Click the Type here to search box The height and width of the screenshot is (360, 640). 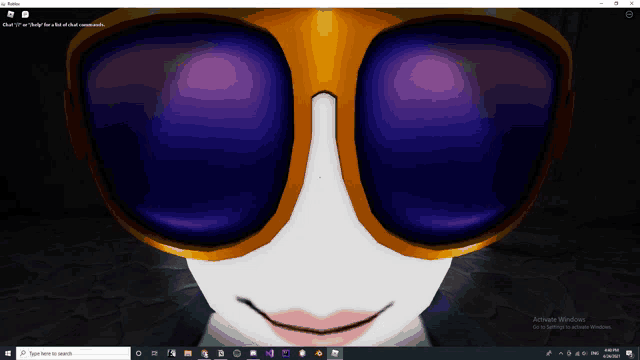pos(73,353)
